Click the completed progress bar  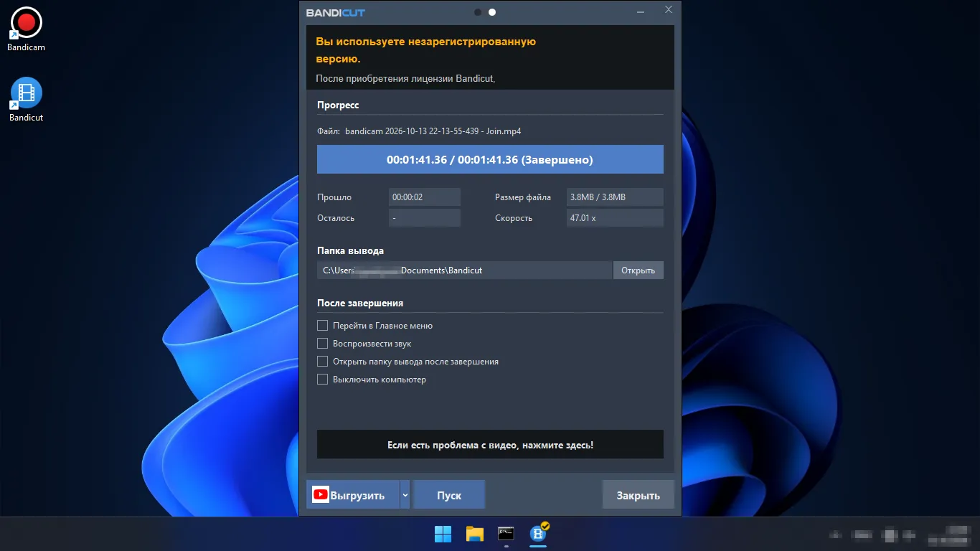pos(490,159)
